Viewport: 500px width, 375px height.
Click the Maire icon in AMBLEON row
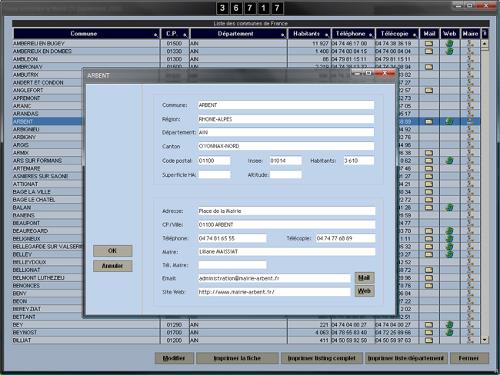coord(470,59)
